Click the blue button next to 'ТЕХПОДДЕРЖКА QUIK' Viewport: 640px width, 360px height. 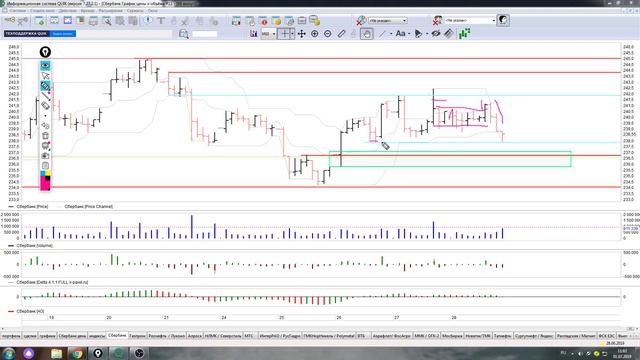point(63,33)
